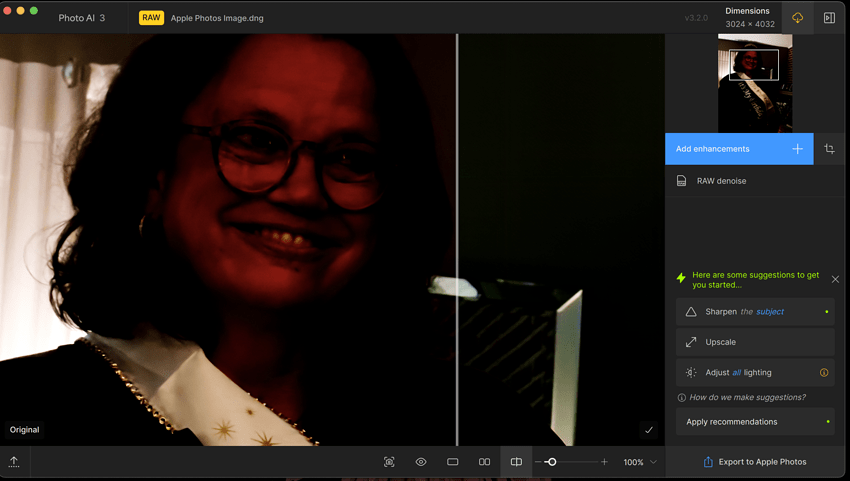Click the cloud download icon
The height and width of the screenshot is (481, 850).
pos(797,18)
